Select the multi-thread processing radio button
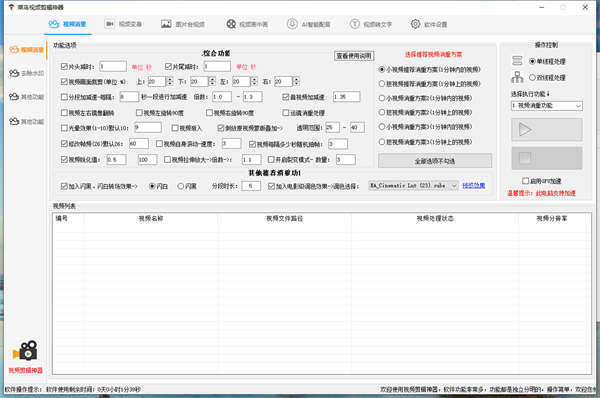This screenshot has height=398, width=600. pyautogui.click(x=532, y=77)
